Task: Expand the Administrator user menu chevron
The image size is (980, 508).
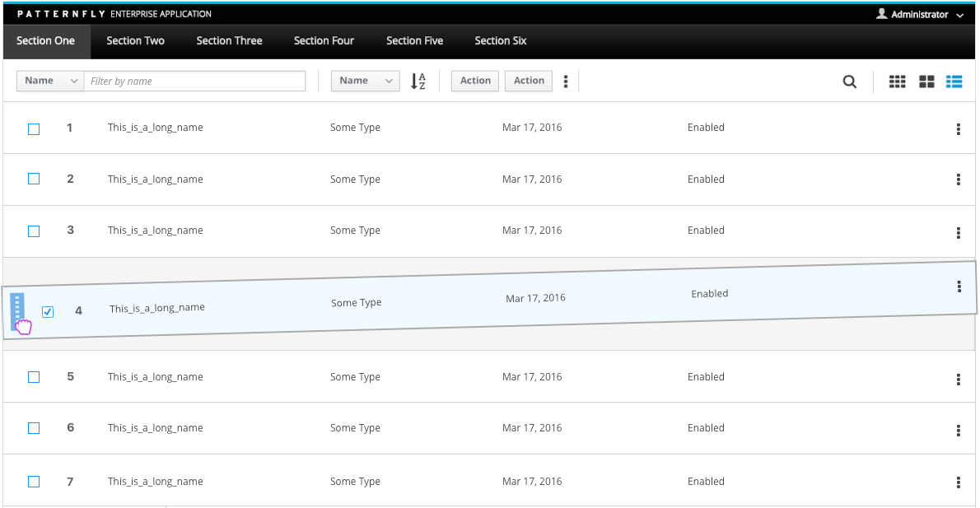Action: click(x=960, y=15)
